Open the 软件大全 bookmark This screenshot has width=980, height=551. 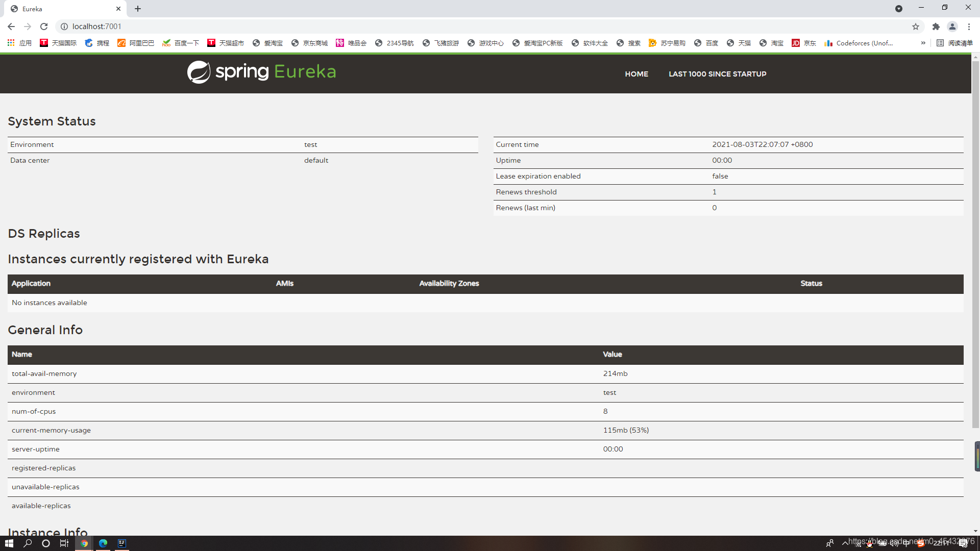pyautogui.click(x=590, y=43)
